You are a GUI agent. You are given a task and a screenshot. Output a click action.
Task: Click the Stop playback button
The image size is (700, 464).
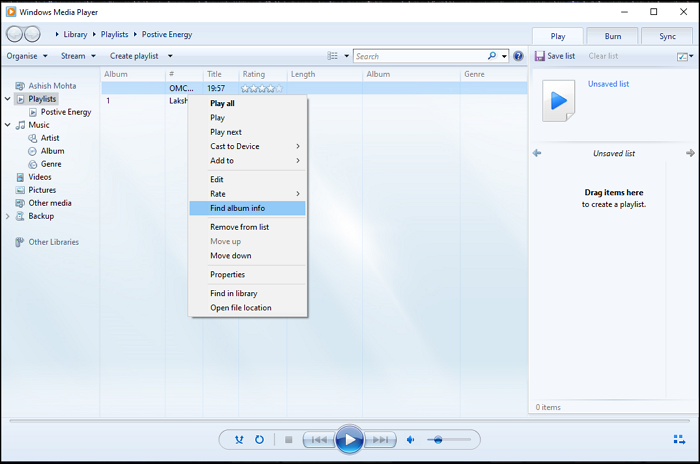click(x=288, y=440)
